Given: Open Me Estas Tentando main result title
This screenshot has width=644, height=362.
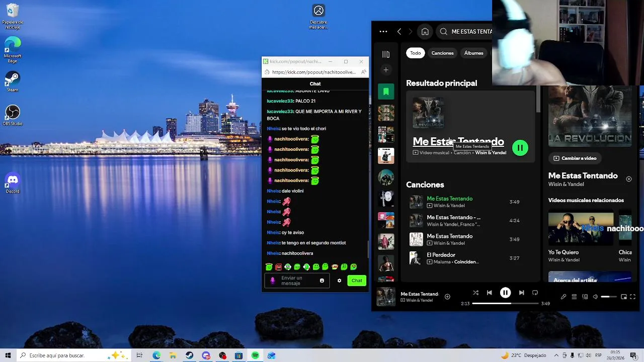Looking at the screenshot, I should 458,141.
